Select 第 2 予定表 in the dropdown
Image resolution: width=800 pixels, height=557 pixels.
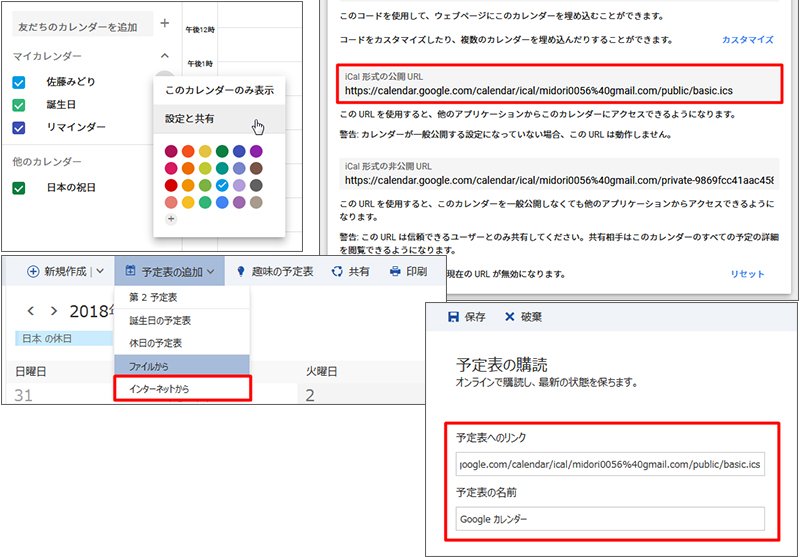pyautogui.click(x=182, y=297)
